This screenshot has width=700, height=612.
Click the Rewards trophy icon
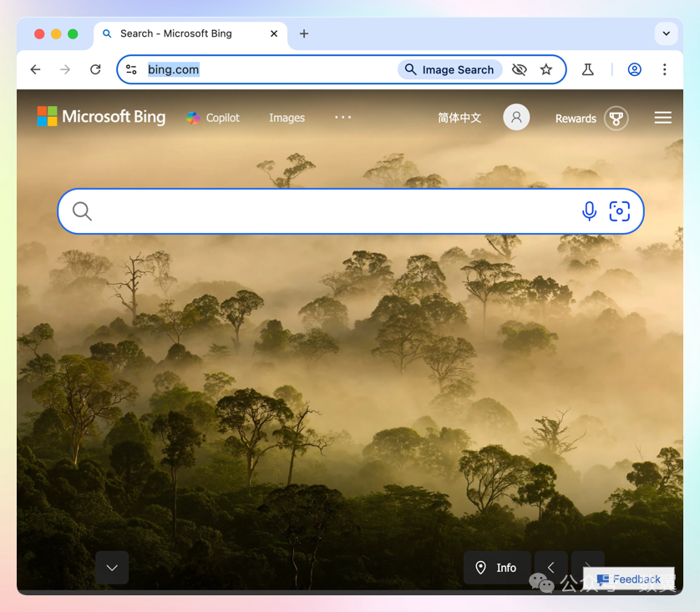pos(616,119)
